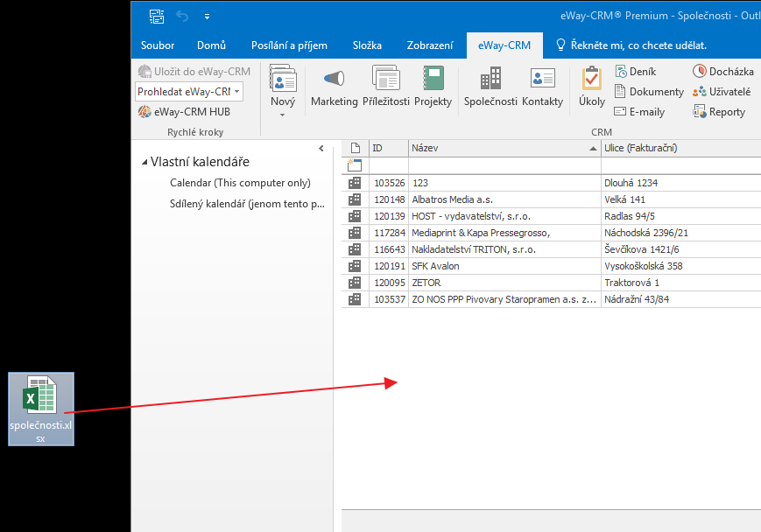Switch to the Posílání a příjem tab
Viewport: 761px width, 532px height.
point(289,45)
